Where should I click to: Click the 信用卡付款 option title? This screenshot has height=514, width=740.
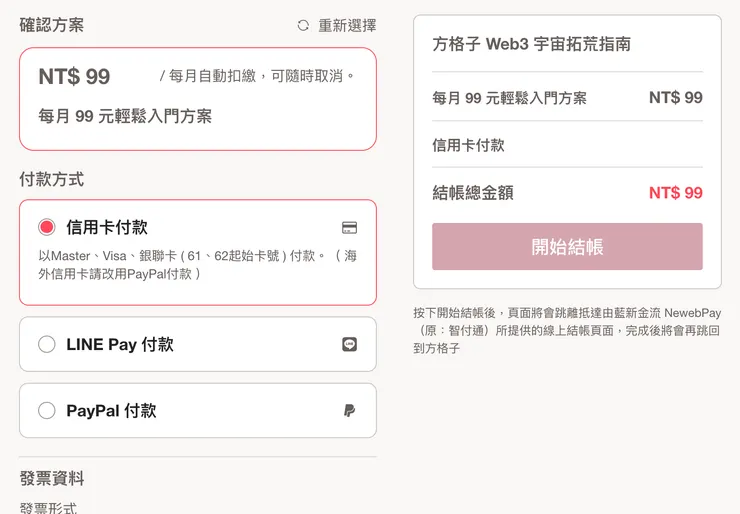coord(107,227)
